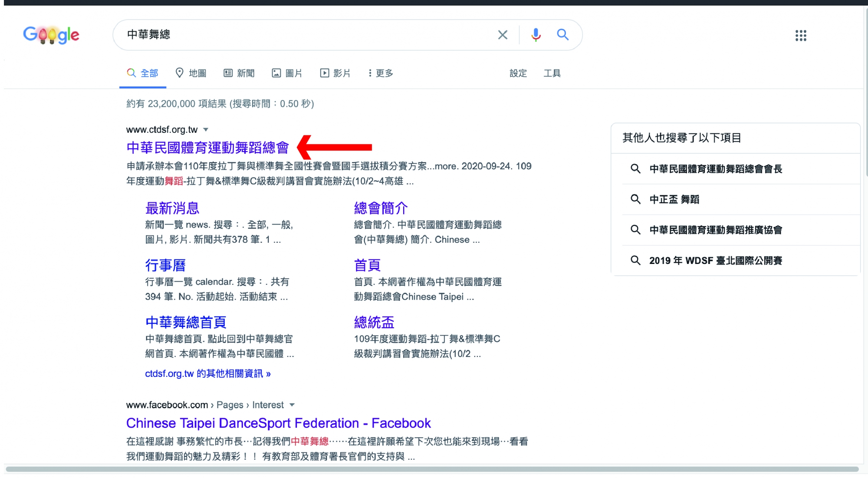The image size is (868, 478).
Task: Click search icon beside 中正盃 舞蹈 suggestion
Action: (635, 199)
